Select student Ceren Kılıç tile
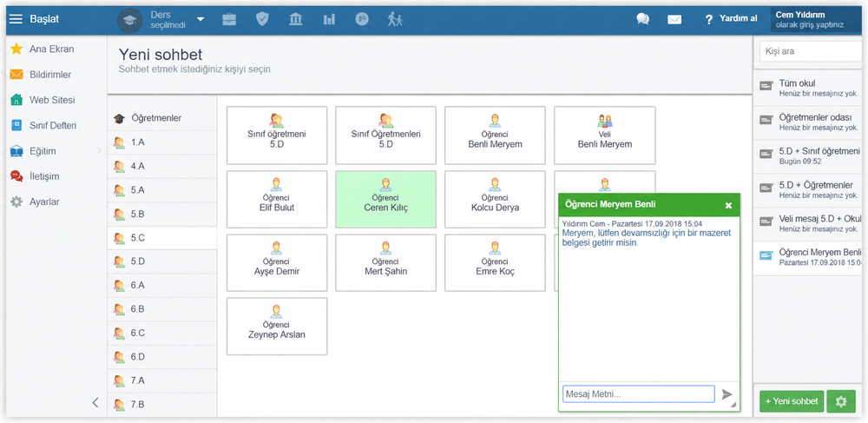This screenshot has height=423, width=868. tap(386, 199)
